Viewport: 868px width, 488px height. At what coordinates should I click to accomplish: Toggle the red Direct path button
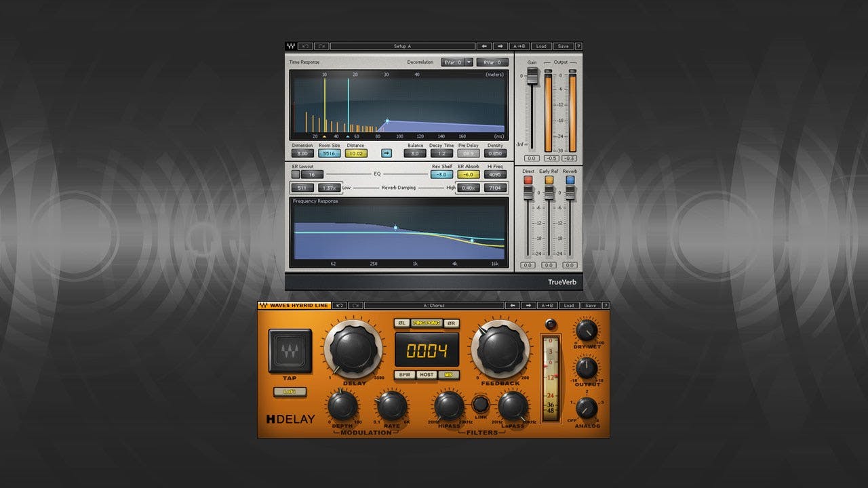528,181
